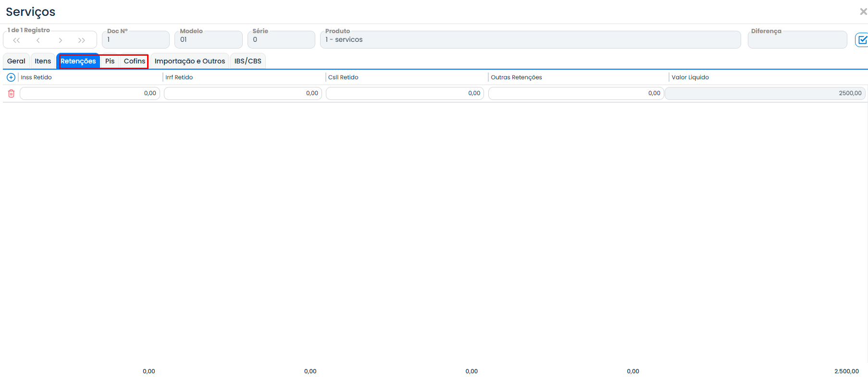Image resolution: width=868 pixels, height=381 pixels.
Task: Click the Produto field '1 - servicos'
Action: tap(531, 40)
